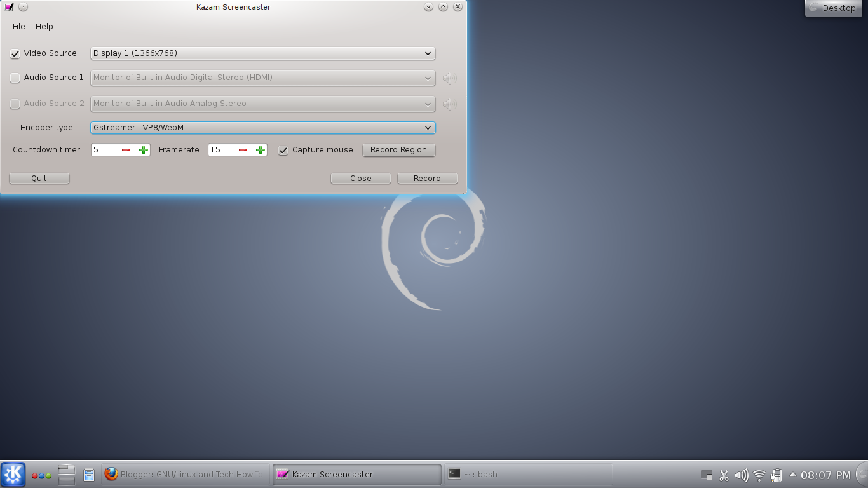Click the virtual desktop pager in the panel
The height and width of the screenshot is (488, 868).
67,475
